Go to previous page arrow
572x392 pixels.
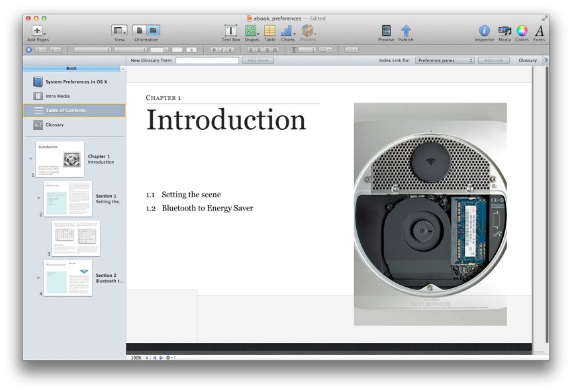154,358
